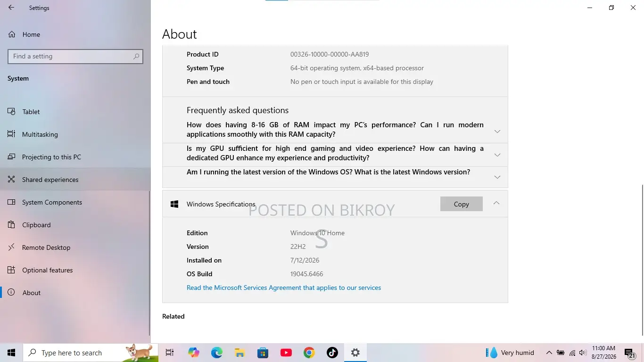Viewport: 644px width, 362px height.
Task: Open the battery status tray icon
Action: click(x=561, y=353)
